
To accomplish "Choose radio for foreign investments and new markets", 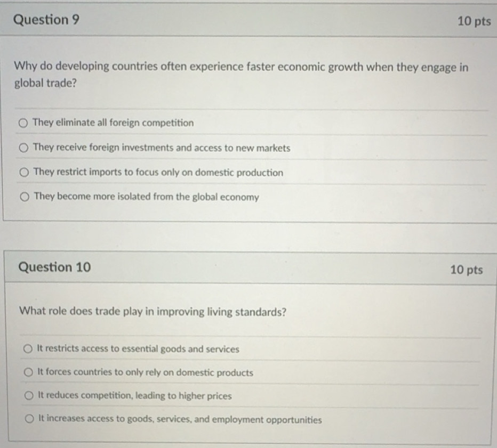I will coord(24,148).
